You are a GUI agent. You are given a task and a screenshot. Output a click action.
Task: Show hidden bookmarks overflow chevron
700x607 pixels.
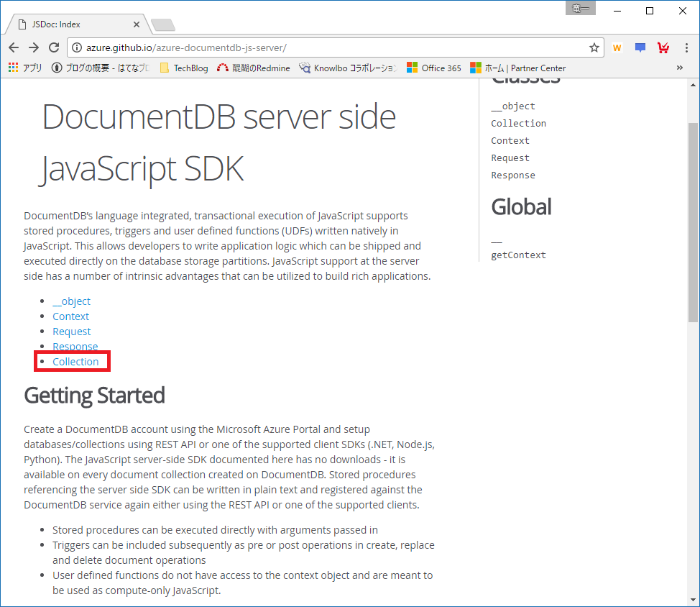(x=679, y=68)
